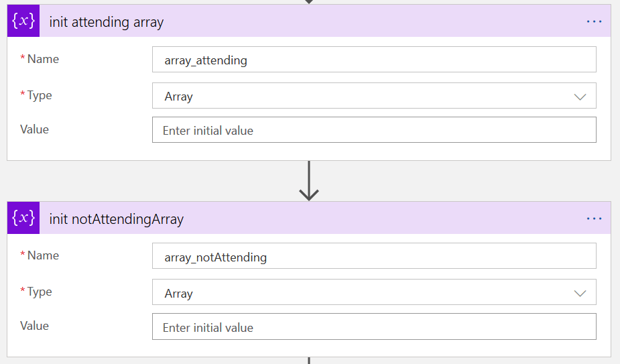
Task: Open the Array type box for array_attending
Action: [362, 96]
